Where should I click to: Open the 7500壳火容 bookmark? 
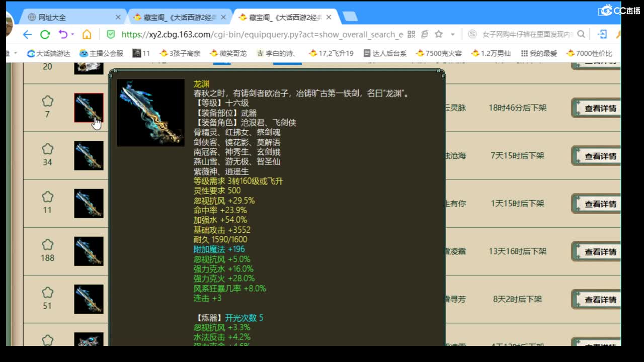pyautogui.click(x=439, y=53)
